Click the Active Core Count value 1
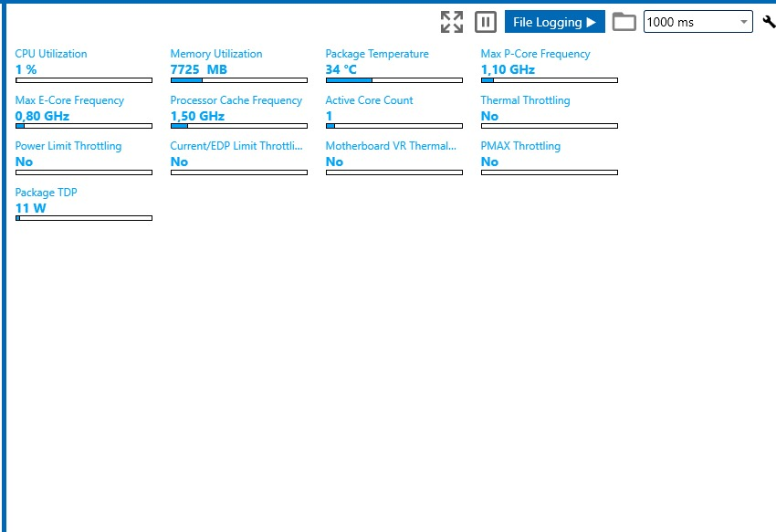The image size is (776, 532). pyautogui.click(x=329, y=116)
